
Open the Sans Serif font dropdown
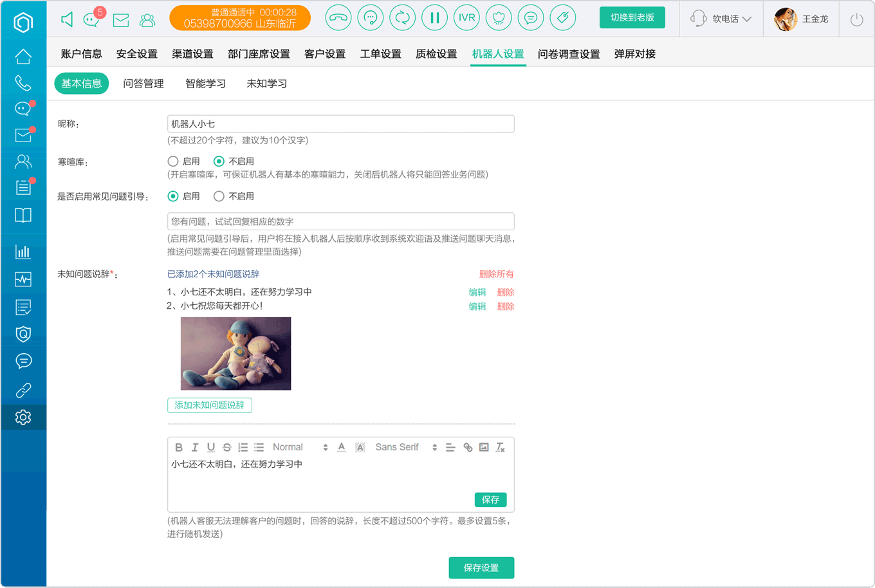(406, 447)
